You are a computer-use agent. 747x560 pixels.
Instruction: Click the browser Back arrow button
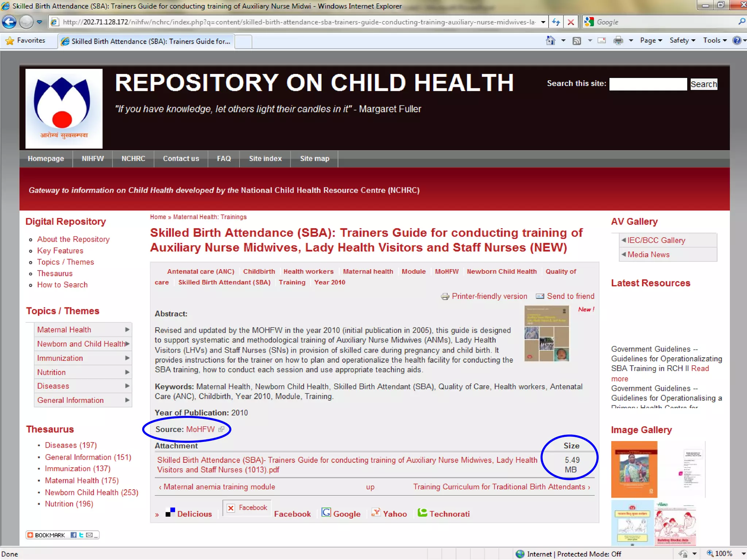coord(9,22)
